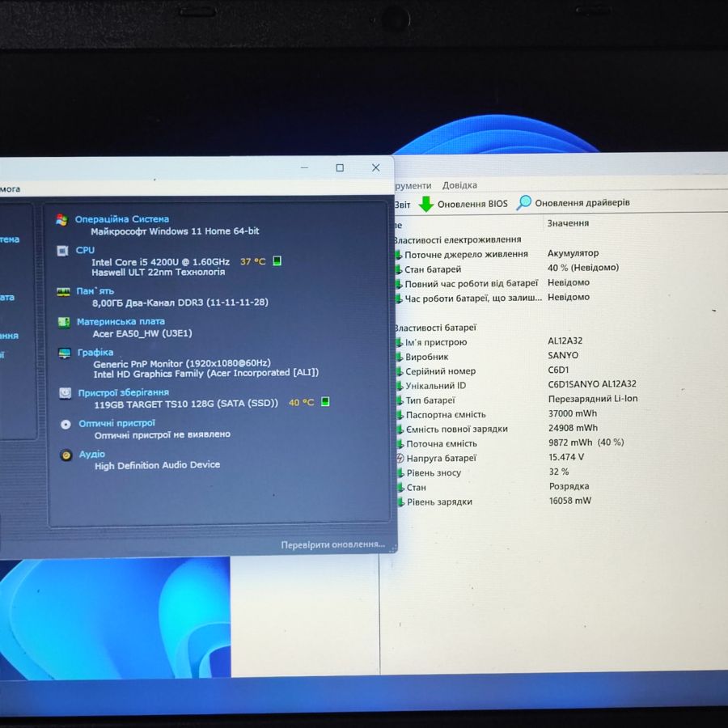728x728 pixels.
Task: Click the green BIOS update arrow icon
Action: point(426,204)
